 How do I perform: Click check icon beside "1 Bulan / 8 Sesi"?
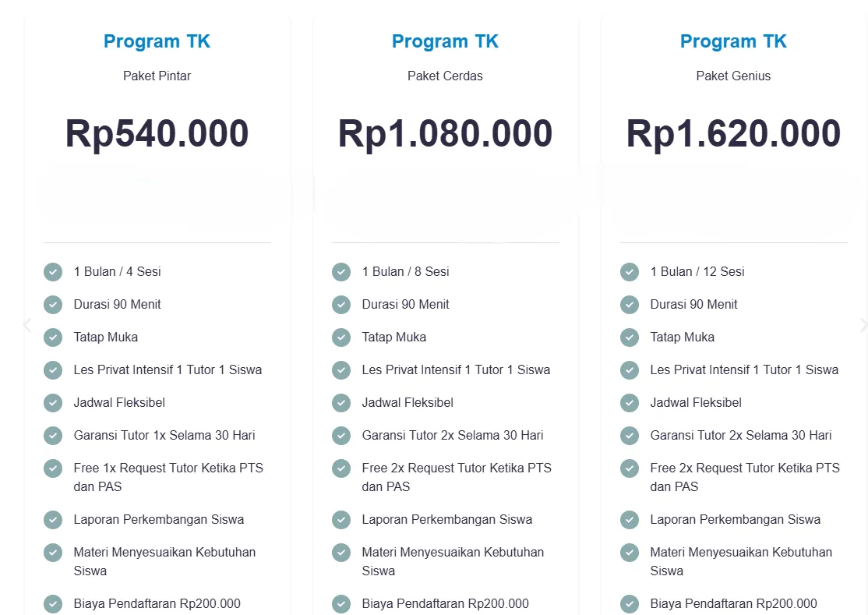click(x=341, y=272)
